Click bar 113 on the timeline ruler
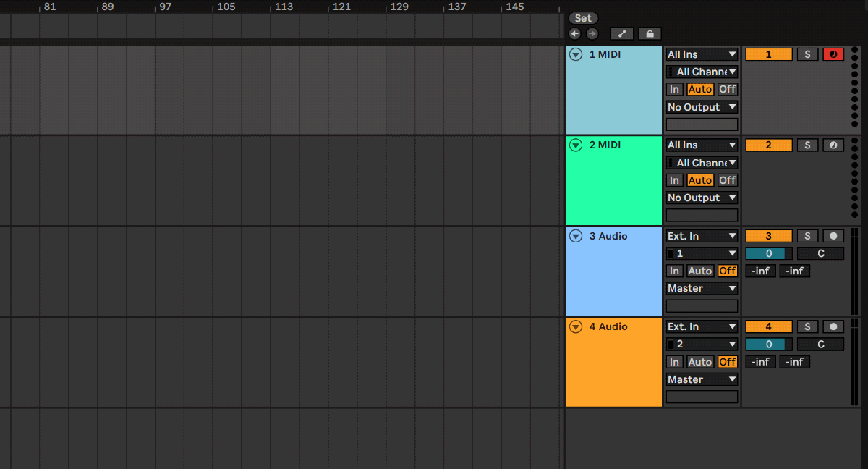This screenshot has height=469, width=868. tap(283, 7)
